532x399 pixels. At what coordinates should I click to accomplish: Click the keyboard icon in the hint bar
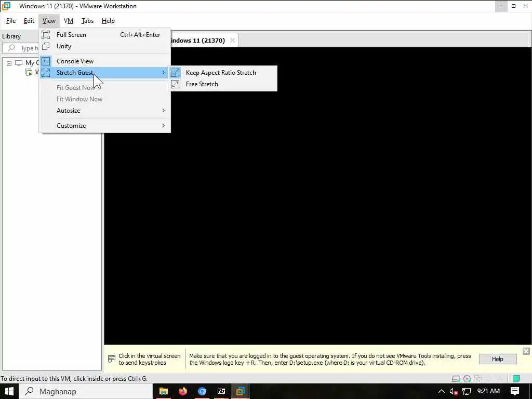tap(112, 359)
